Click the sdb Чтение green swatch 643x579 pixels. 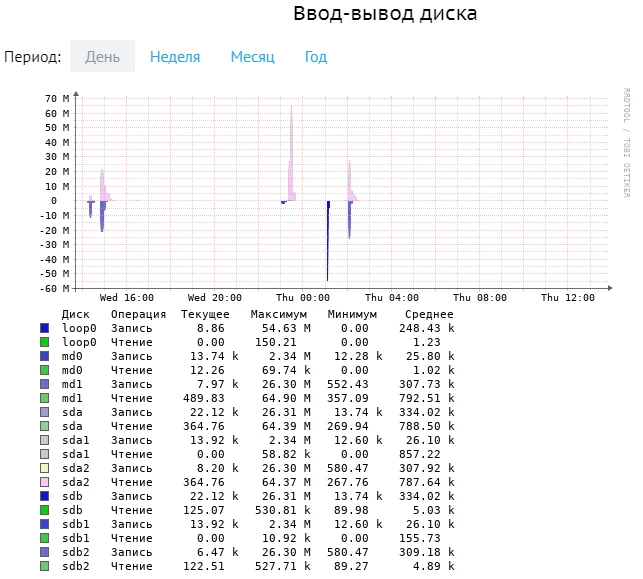coord(45,510)
